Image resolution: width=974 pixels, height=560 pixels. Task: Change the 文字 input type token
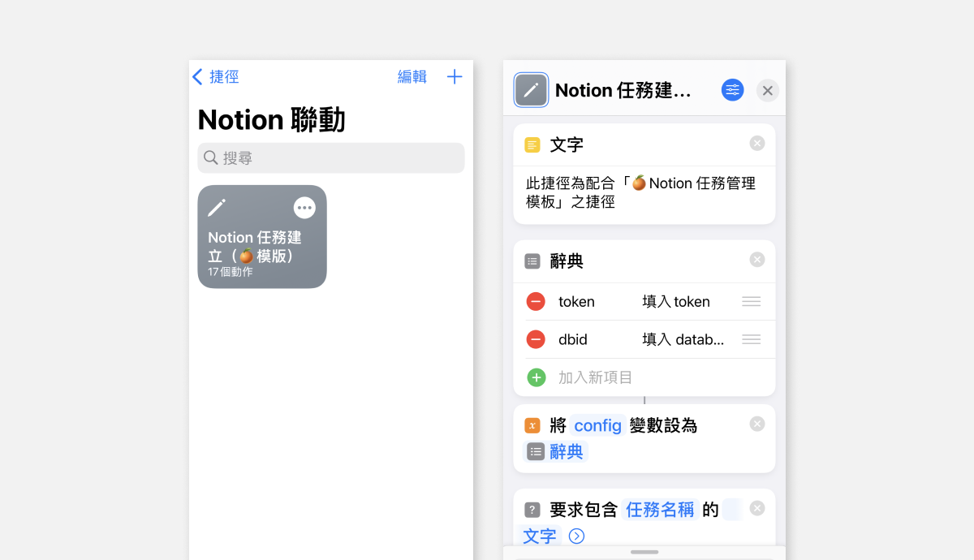(x=540, y=536)
